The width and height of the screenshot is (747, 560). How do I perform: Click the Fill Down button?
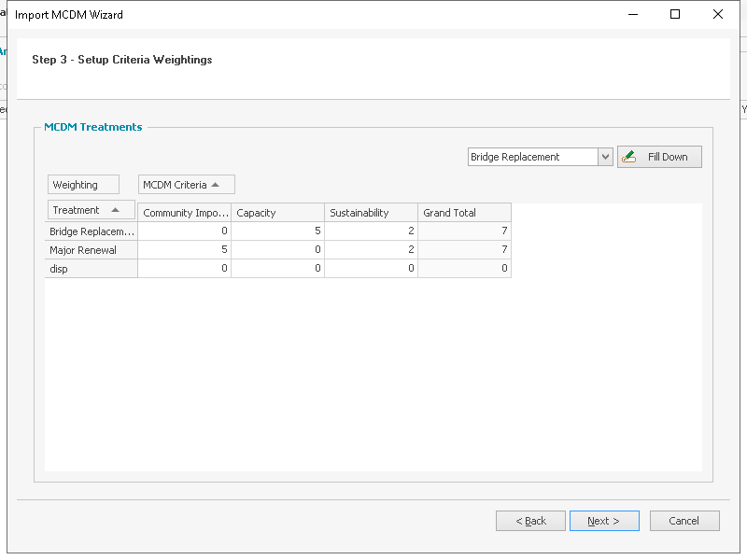pos(659,157)
